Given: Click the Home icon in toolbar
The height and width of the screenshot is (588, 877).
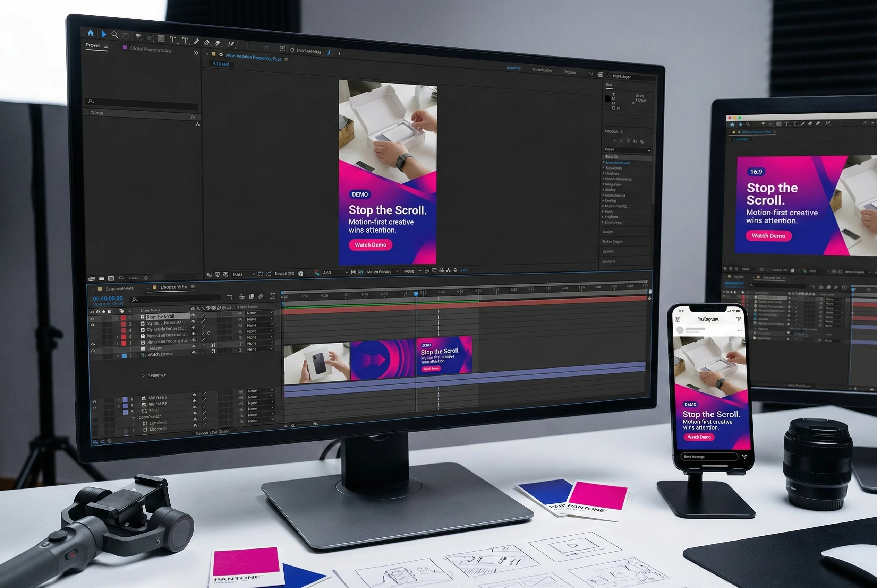Looking at the screenshot, I should pos(91,33).
